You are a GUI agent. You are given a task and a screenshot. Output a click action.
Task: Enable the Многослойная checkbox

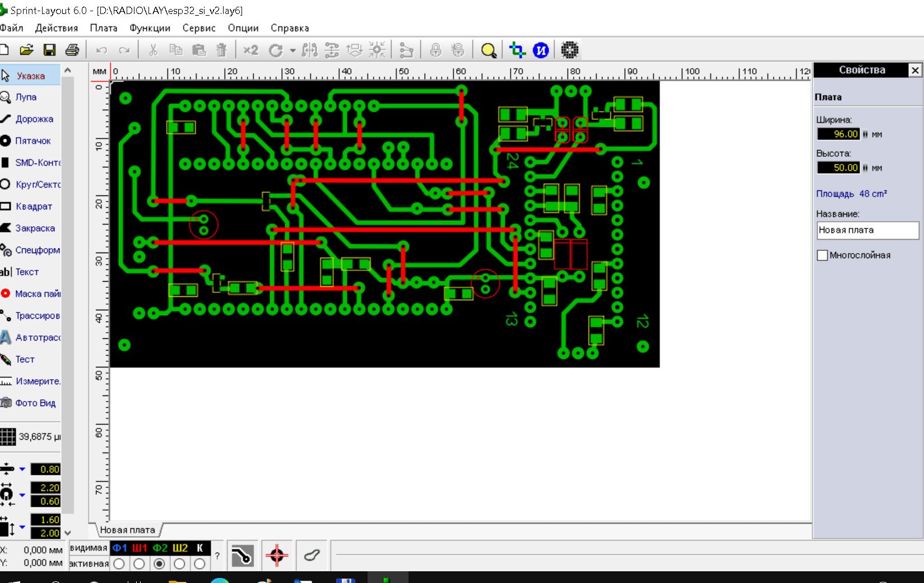coord(823,255)
